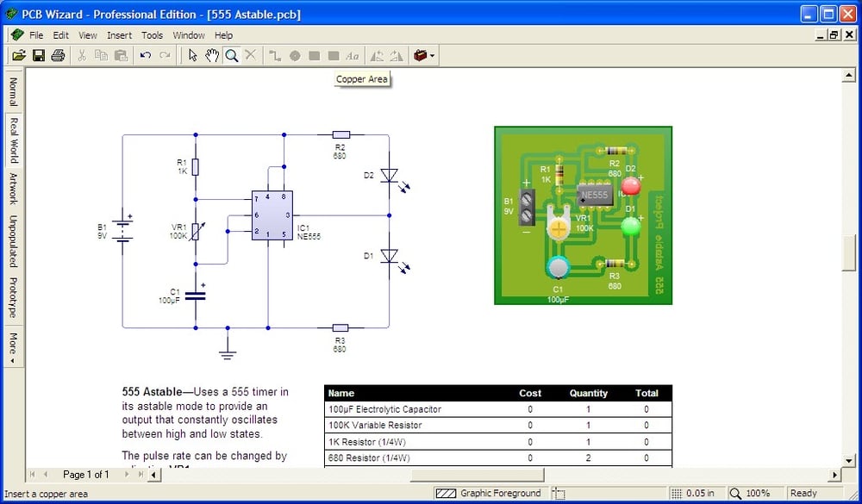Click the Open file toolbar icon
862x504 pixels.
click(x=19, y=55)
